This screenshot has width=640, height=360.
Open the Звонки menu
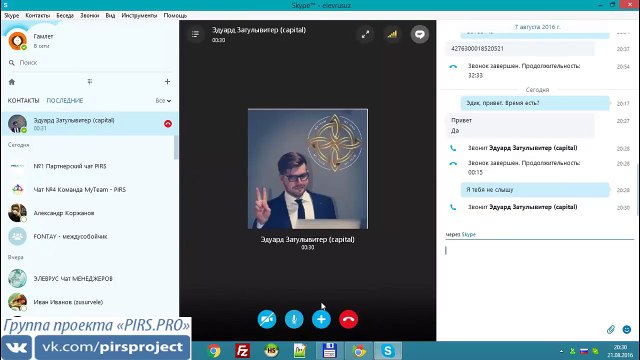(x=89, y=16)
